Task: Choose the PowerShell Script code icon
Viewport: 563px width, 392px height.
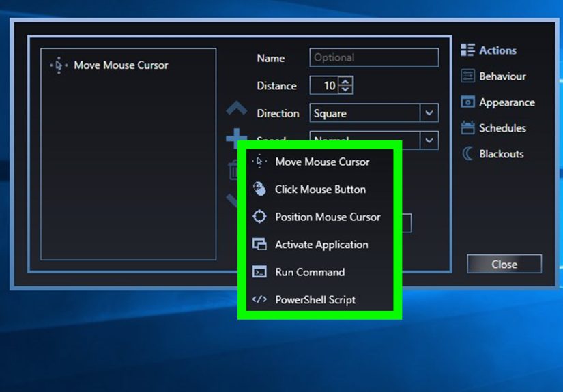Action: [259, 299]
